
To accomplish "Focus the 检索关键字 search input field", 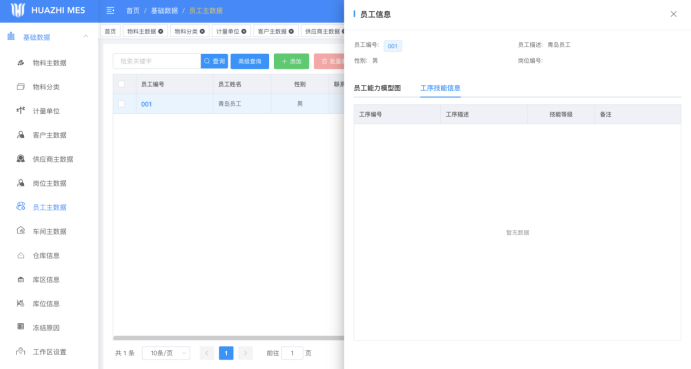I will (x=157, y=61).
